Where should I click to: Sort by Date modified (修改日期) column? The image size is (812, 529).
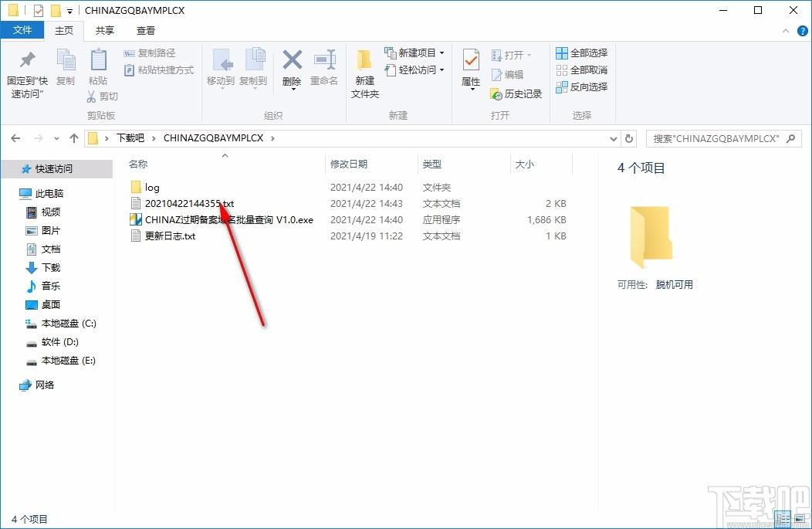tap(349, 164)
